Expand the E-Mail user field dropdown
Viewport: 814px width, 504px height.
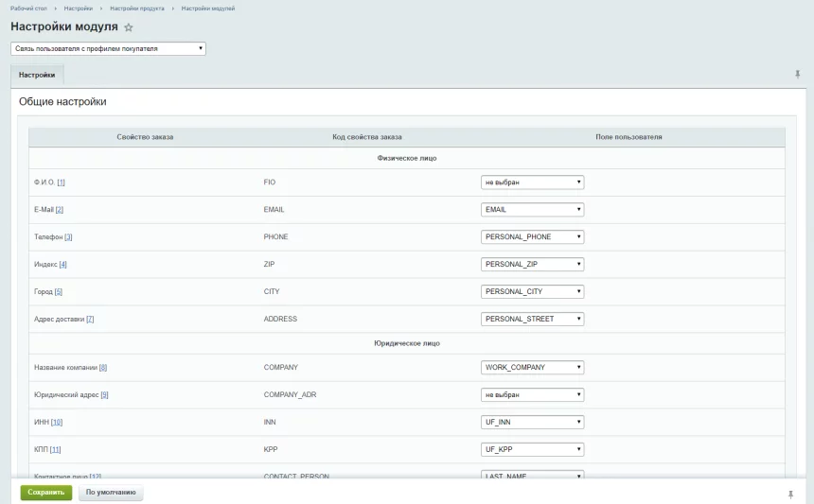(532, 210)
